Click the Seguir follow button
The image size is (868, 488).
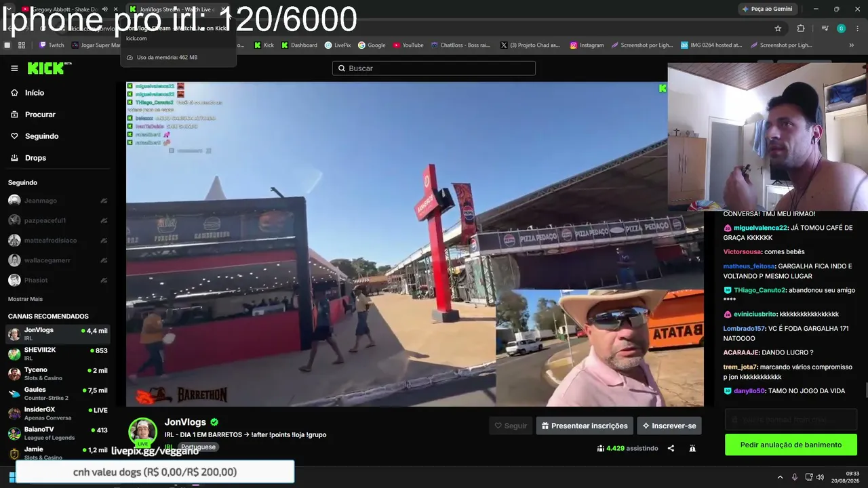click(x=511, y=426)
